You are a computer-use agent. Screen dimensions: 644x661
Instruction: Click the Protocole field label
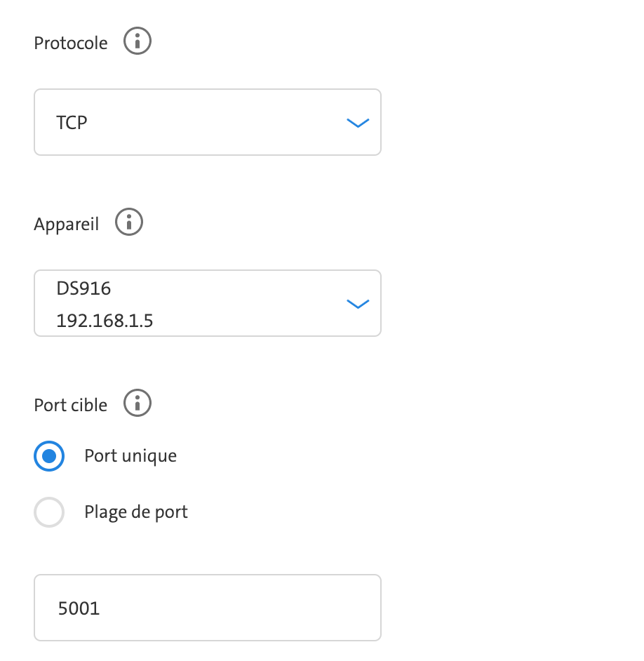pos(71,43)
